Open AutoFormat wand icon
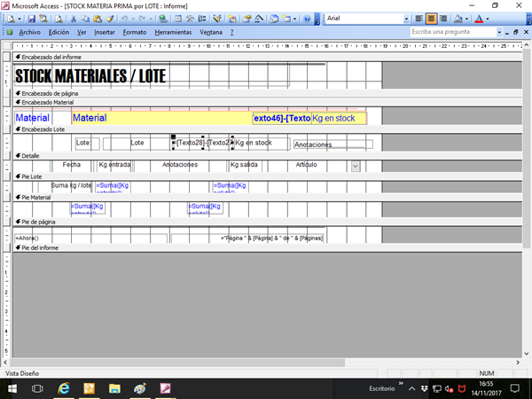The image size is (532, 399). pos(217,19)
